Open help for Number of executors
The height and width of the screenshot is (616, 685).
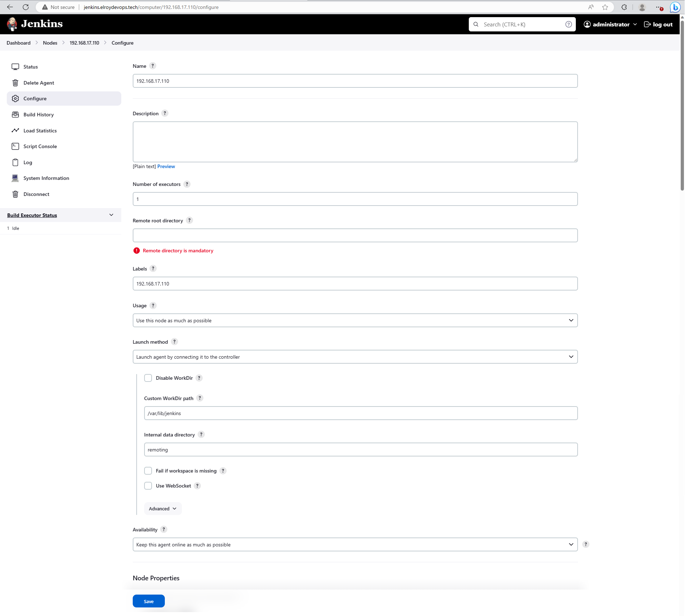click(187, 184)
